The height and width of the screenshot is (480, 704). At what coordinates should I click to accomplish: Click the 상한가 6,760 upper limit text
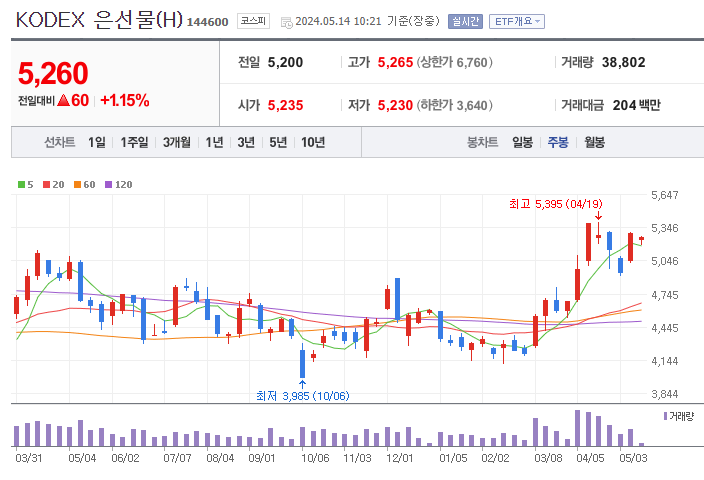454,62
